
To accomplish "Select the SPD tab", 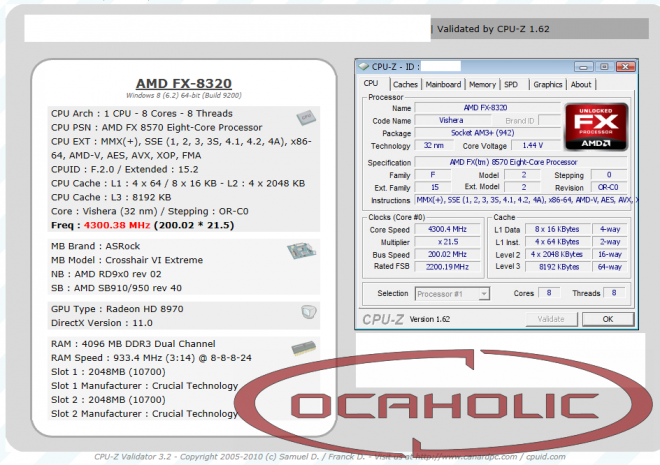I will pyautogui.click(x=511, y=85).
